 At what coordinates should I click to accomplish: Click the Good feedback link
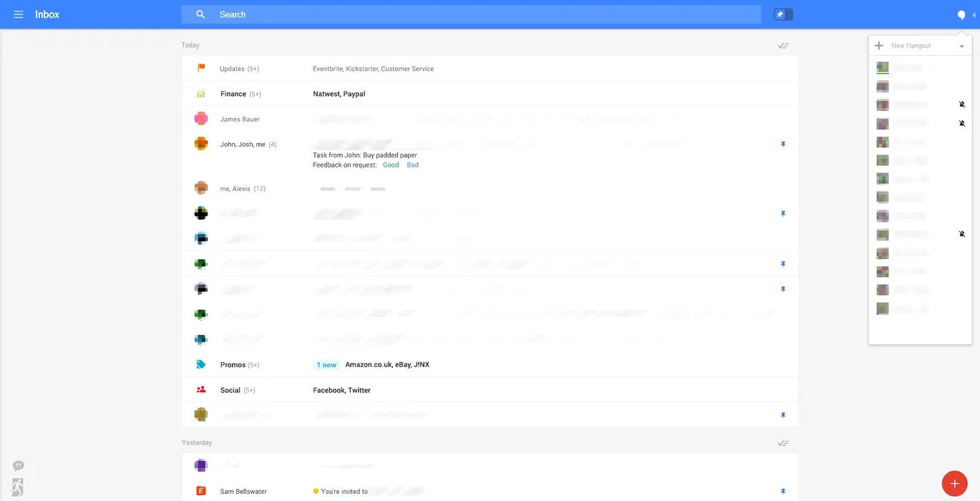pyautogui.click(x=391, y=165)
